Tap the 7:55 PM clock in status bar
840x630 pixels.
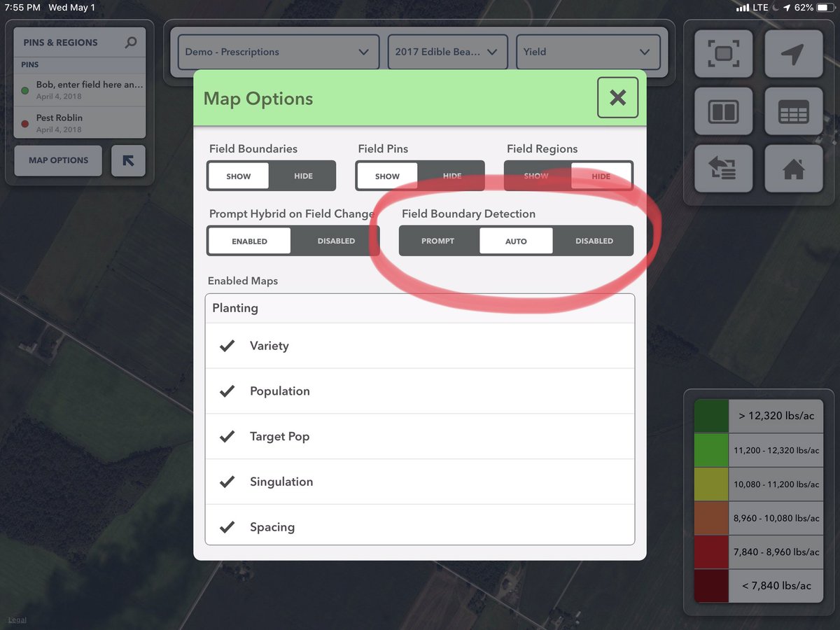[x=22, y=8]
